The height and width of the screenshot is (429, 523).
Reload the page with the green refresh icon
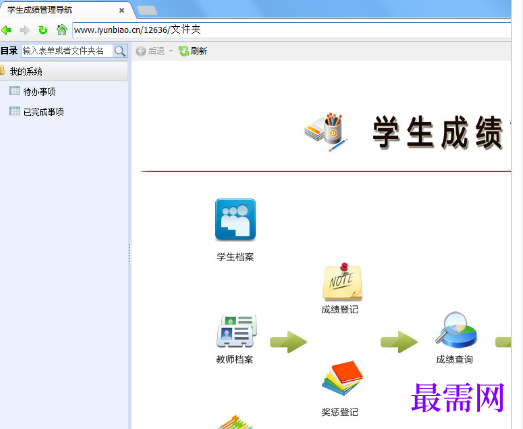click(43, 30)
